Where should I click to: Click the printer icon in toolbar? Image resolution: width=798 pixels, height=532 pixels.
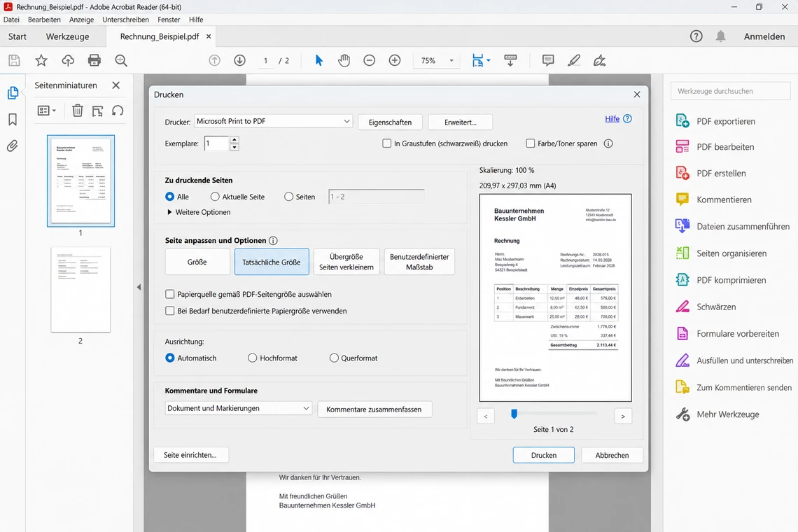click(x=94, y=61)
